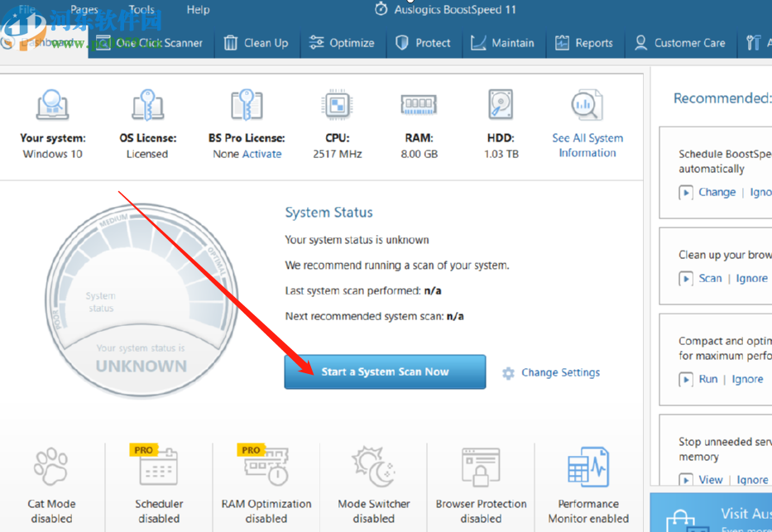This screenshot has width=772, height=532.
Task: Click the HDD drive icon
Action: [501, 104]
